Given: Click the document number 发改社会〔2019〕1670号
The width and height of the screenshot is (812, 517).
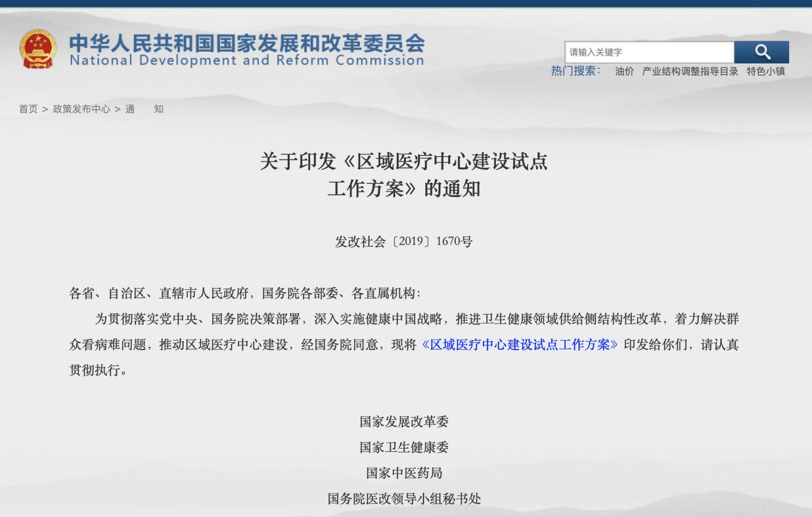Looking at the screenshot, I should click(x=403, y=241).
